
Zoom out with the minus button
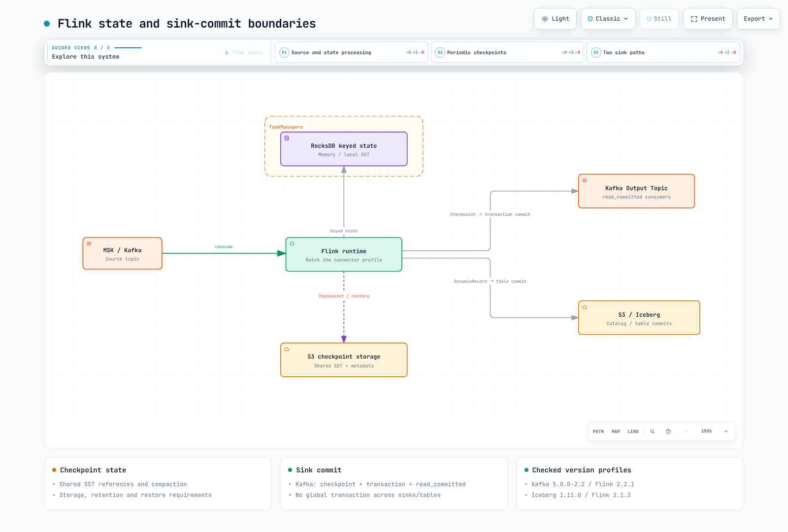click(x=686, y=432)
